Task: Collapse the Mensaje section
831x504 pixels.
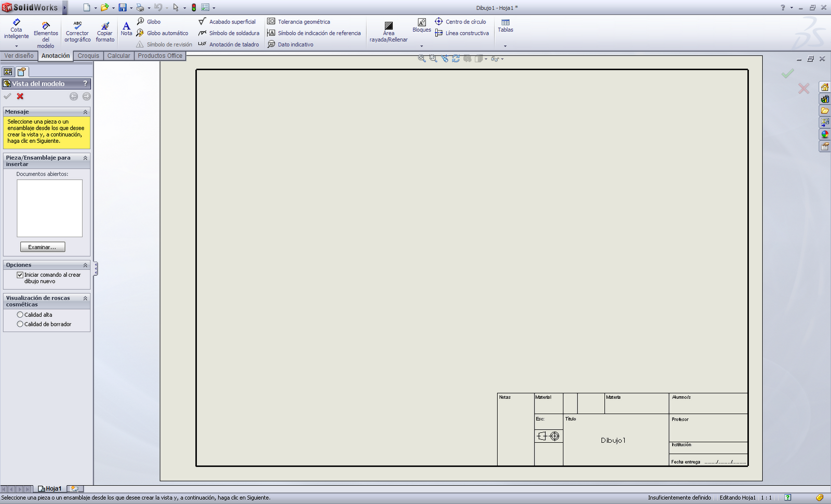Action: [85, 112]
